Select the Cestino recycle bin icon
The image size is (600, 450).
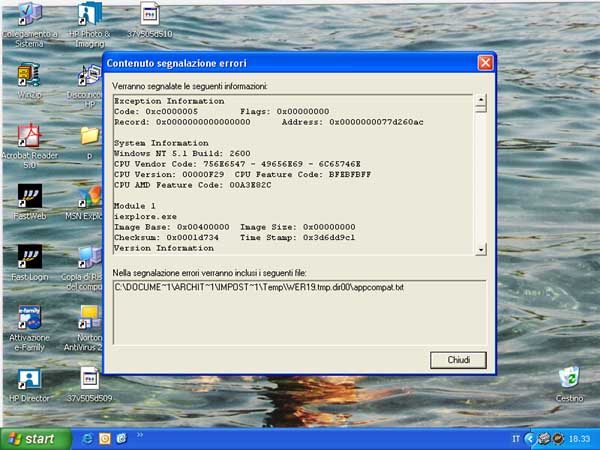point(569,385)
